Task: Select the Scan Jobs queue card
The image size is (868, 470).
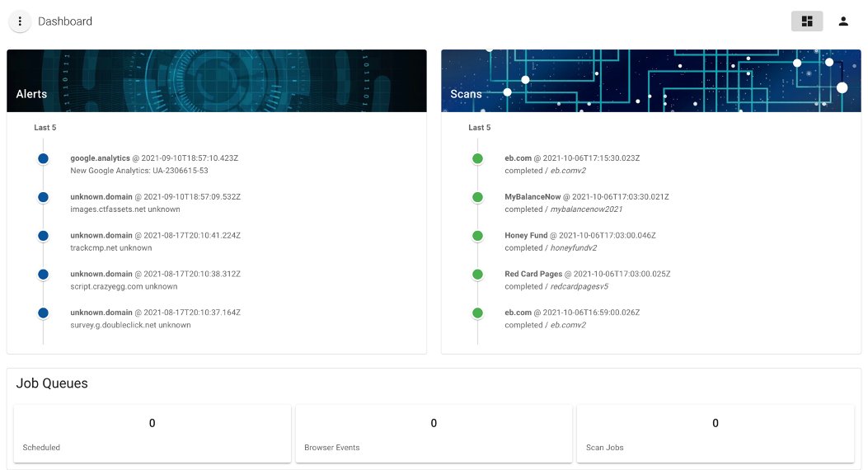Action: point(715,434)
